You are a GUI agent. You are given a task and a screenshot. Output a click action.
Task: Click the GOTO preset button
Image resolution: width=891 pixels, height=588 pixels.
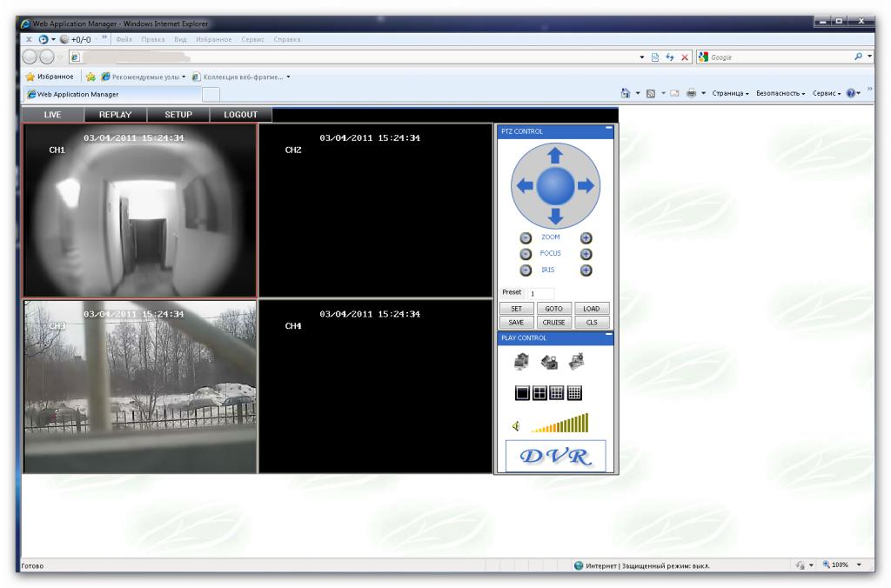tap(553, 309)
